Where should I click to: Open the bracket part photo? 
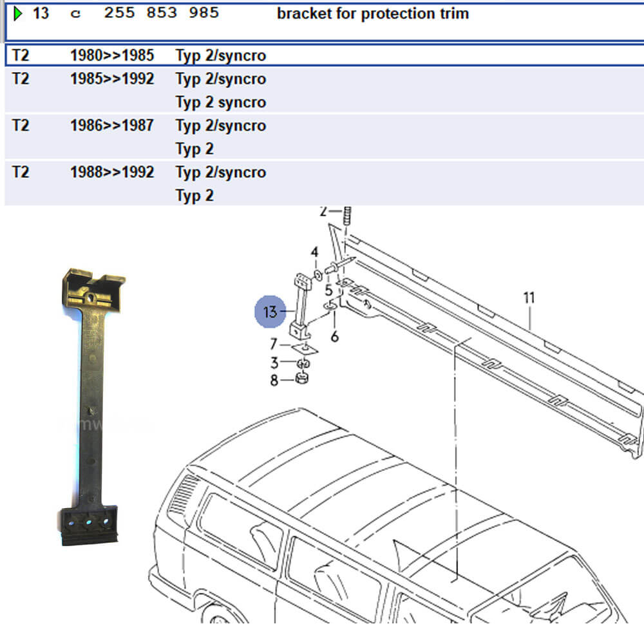pyautogui.click(x=91, y=407)
